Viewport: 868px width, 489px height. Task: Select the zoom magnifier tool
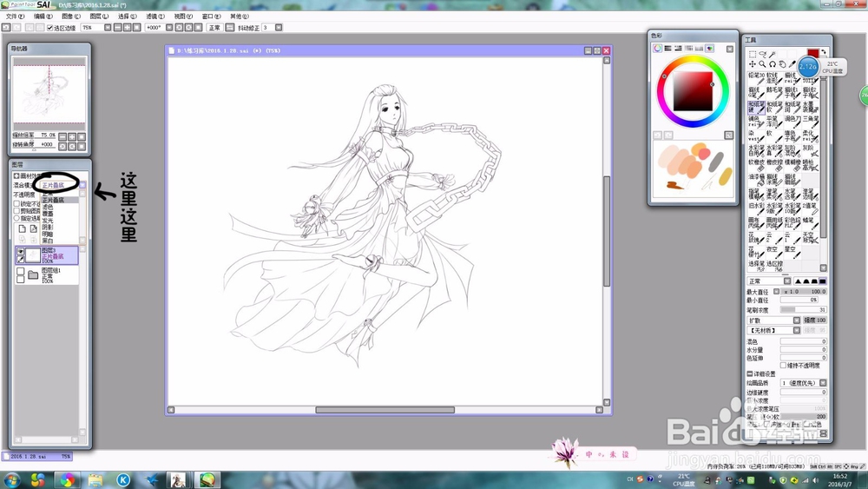[762, 64]
